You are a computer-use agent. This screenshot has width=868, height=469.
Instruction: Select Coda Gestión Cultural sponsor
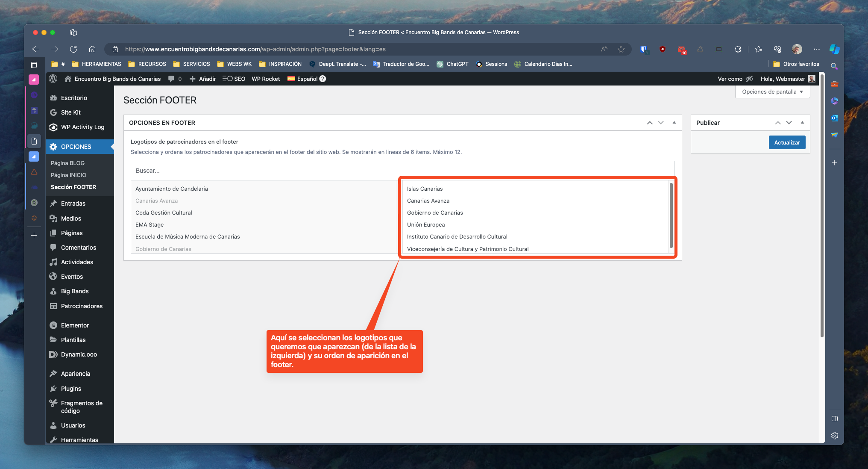(164, 212)
